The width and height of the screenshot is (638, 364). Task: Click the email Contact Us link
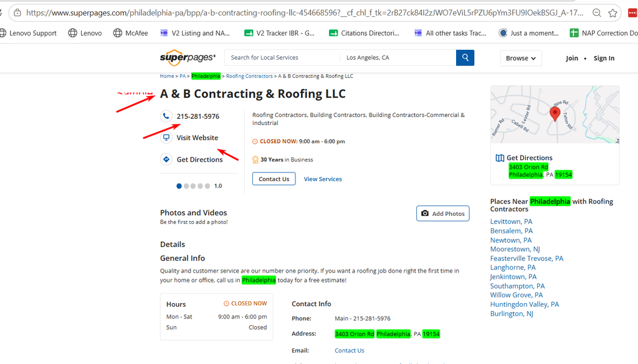350,350
